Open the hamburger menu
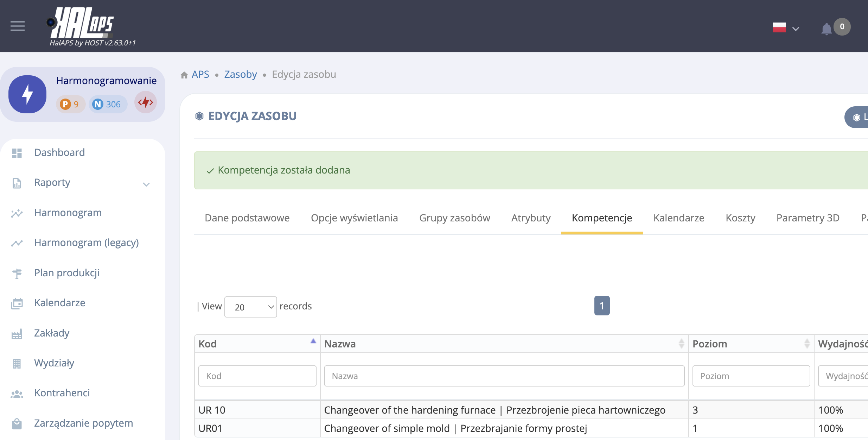868x440 pixels. point(18,26)
